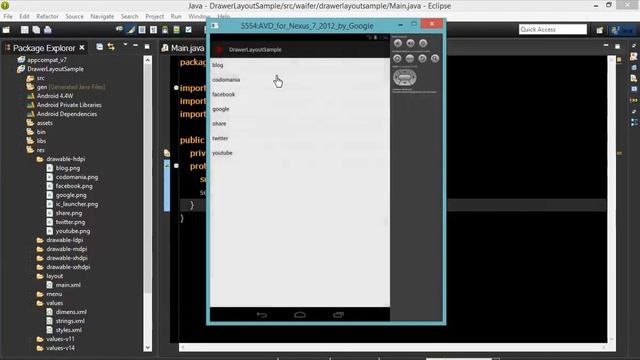Select the twitter list item in emulator

pos(300,138)
